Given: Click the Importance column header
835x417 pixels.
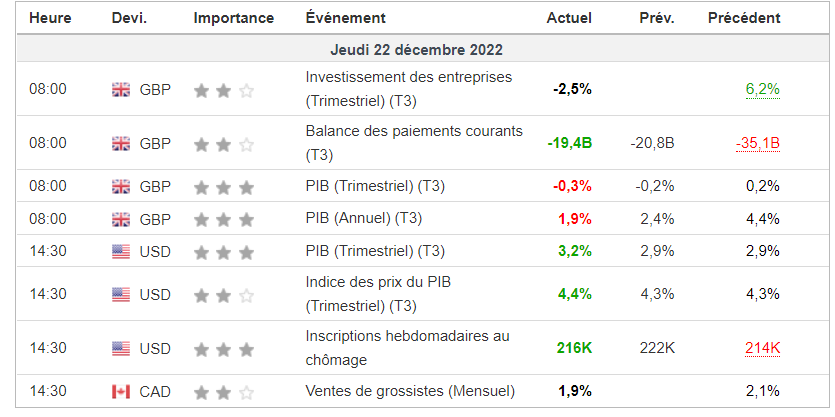Looking at the screenshot, I should click(x=233, y=18).
